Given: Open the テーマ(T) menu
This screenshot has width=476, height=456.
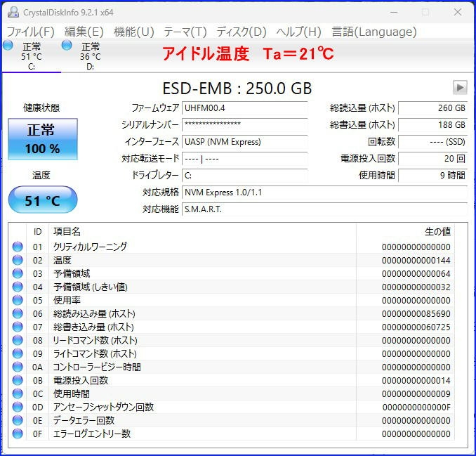Looking at the screenshot, I should (x=185, y=32).
